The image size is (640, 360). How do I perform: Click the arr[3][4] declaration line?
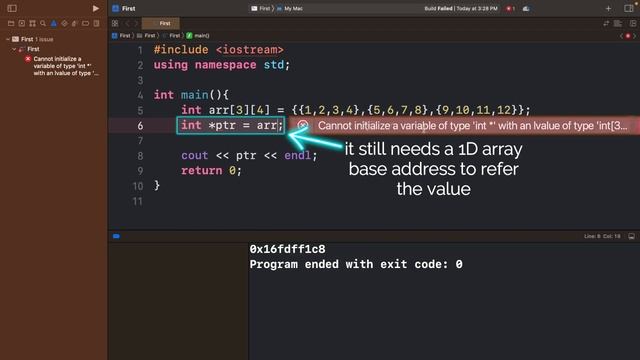click(x=356, y=110)
